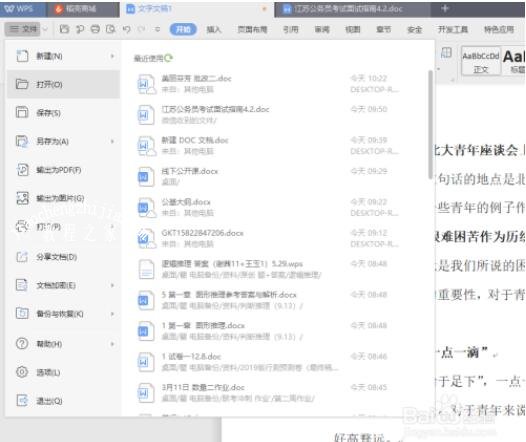Click the 打开(O) folder icon
This screenshot has width=526, height=442.
click(22, 84)
